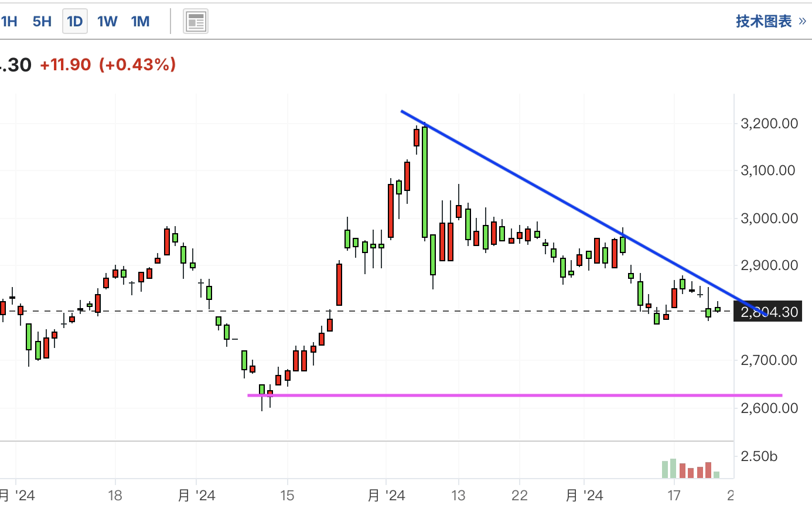Click the date label 18
812x512 pixels.
115,496
